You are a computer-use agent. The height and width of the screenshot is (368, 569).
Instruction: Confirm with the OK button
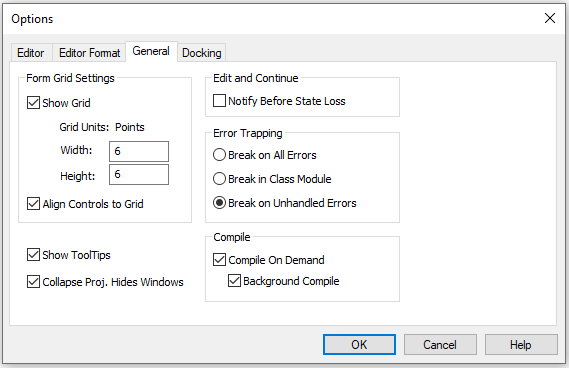click(x=359, y=344)
